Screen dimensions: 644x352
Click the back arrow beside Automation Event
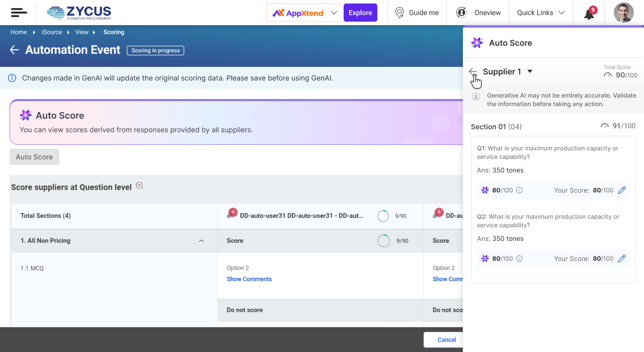pos(15,50)
